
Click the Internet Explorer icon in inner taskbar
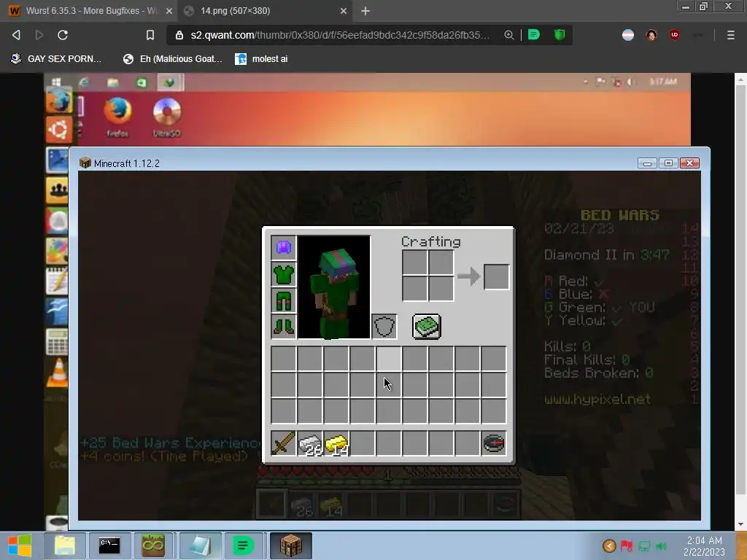click(84, 82)
